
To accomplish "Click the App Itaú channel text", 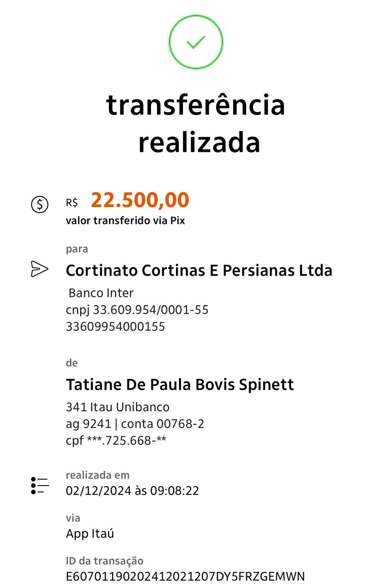I will point(90,534).
